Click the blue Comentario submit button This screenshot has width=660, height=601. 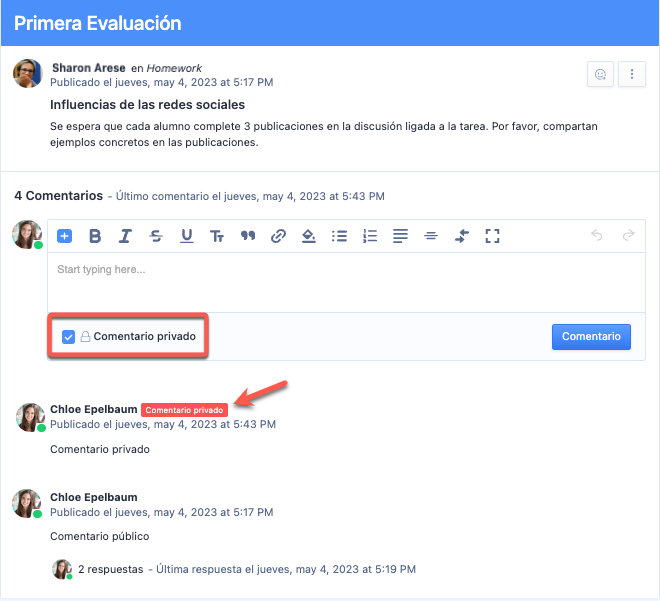[x=591, y=337]
